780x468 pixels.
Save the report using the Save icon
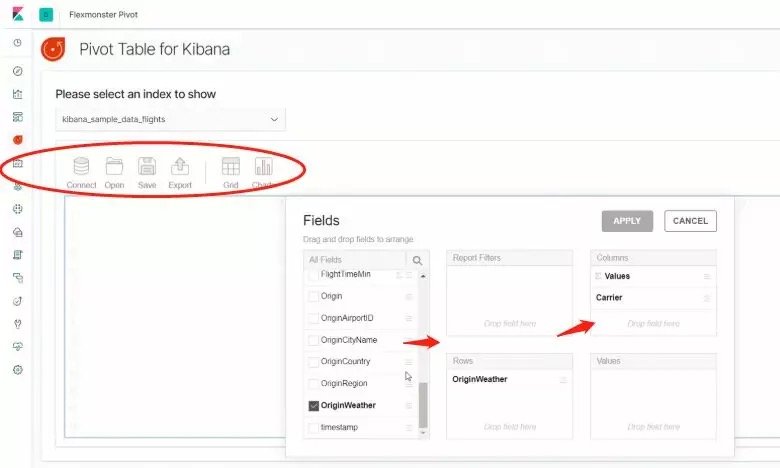click(147, 168)
